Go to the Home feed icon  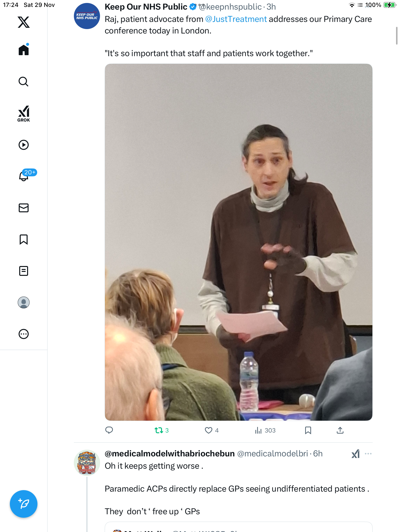point(24,50)
